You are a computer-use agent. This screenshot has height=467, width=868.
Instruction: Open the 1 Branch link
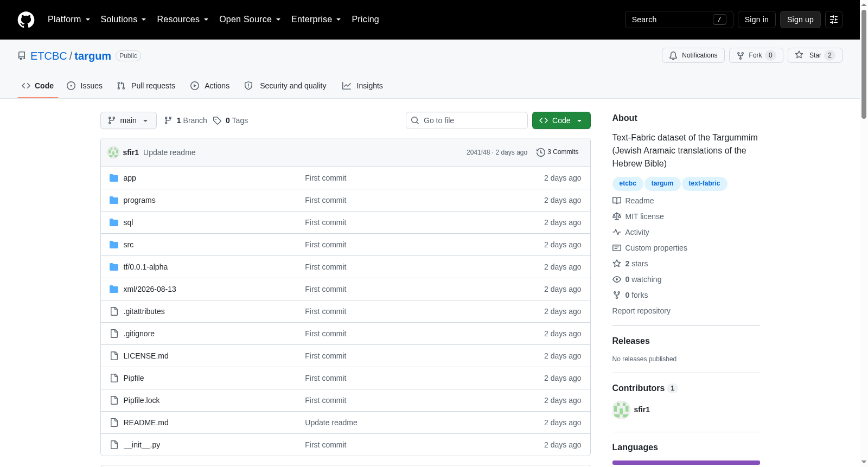click(186, 120)
